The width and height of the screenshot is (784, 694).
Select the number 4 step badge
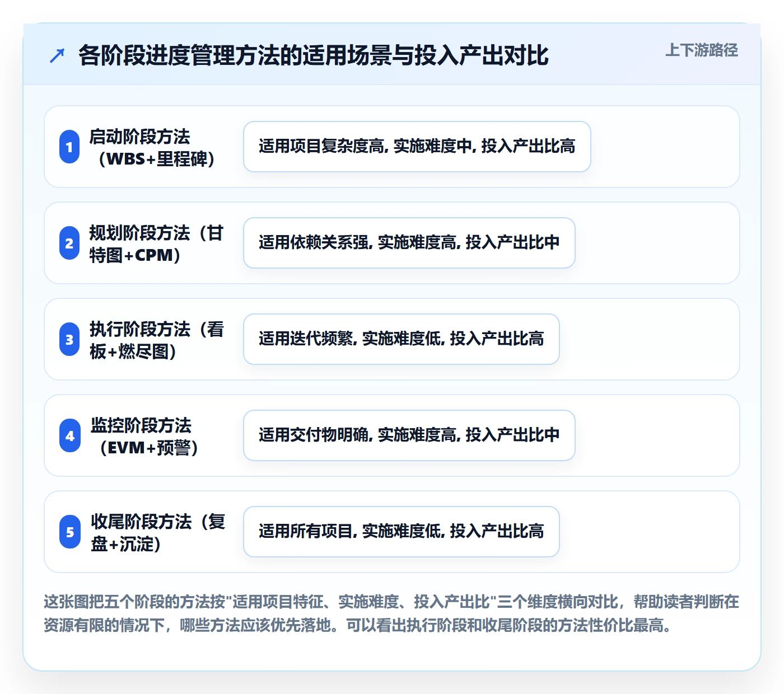coord(69,435)
